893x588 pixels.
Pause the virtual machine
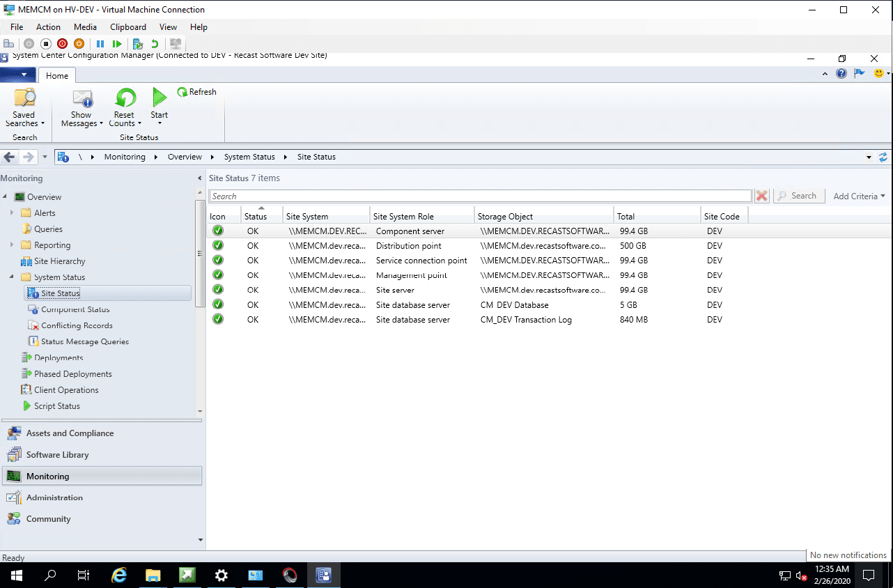pos(100,43)
